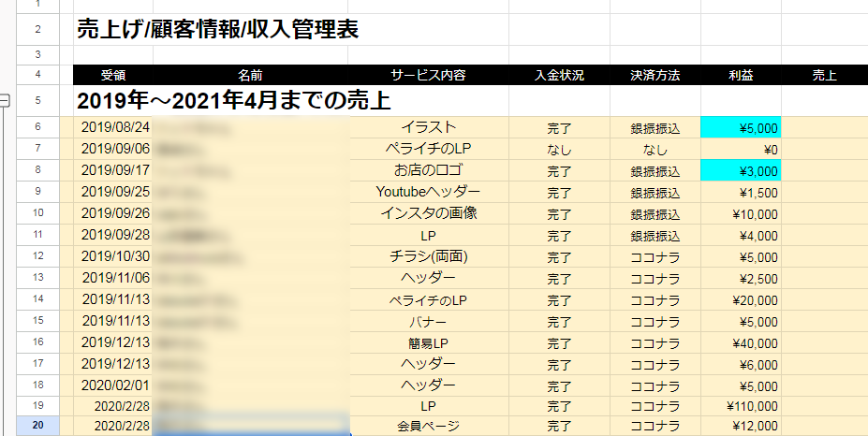Select date cell 2019/09/17
868x436 pixels.
click(x=113, y=170)
